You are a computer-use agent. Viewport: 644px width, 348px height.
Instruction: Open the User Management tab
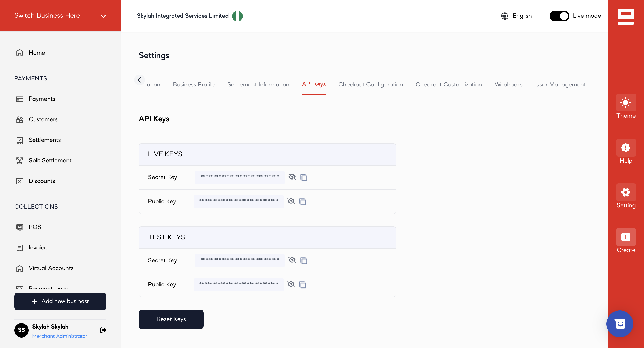[560, 84]
